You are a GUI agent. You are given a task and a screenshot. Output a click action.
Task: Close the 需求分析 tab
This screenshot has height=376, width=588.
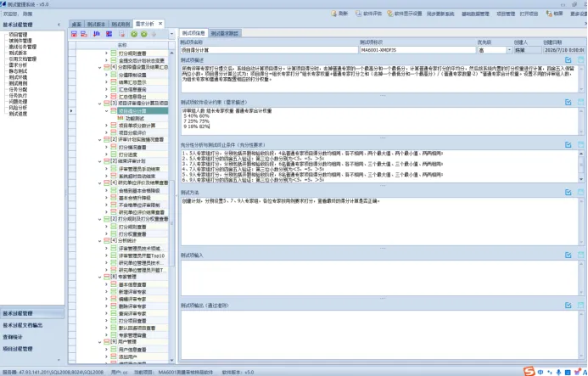click(160, 23)
